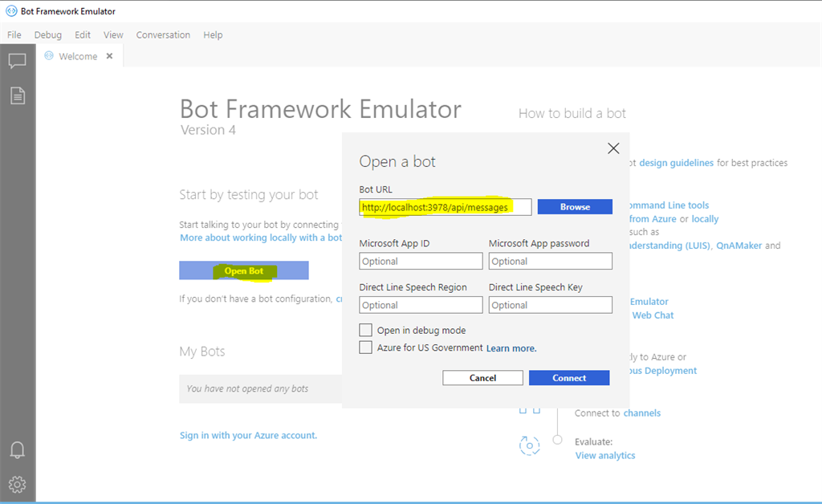
Task: Open the Conversation menu
Action: [x=163, y=35]
